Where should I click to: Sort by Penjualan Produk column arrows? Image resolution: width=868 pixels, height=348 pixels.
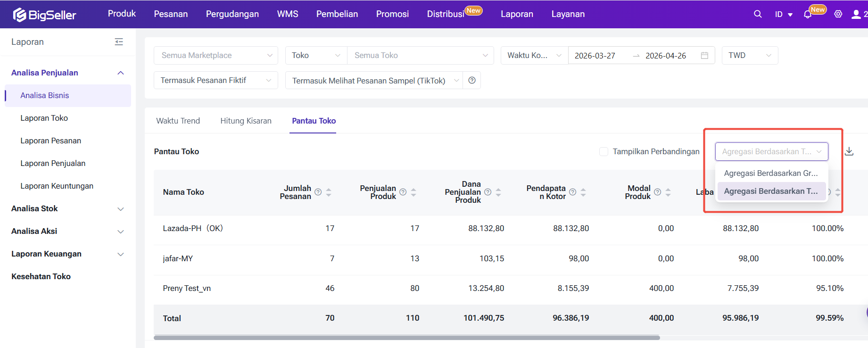pyautogui.click(x=413, y=192)
